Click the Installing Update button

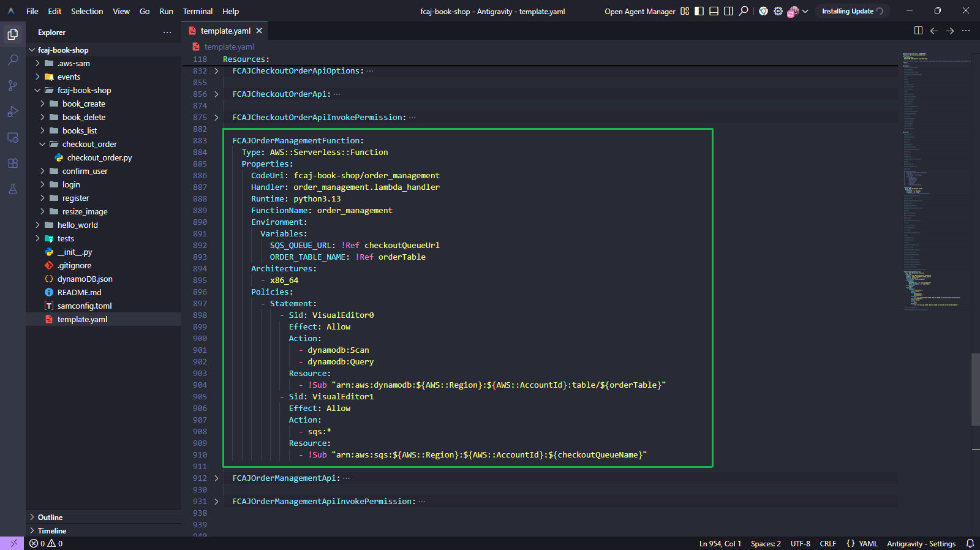[852, 11]
